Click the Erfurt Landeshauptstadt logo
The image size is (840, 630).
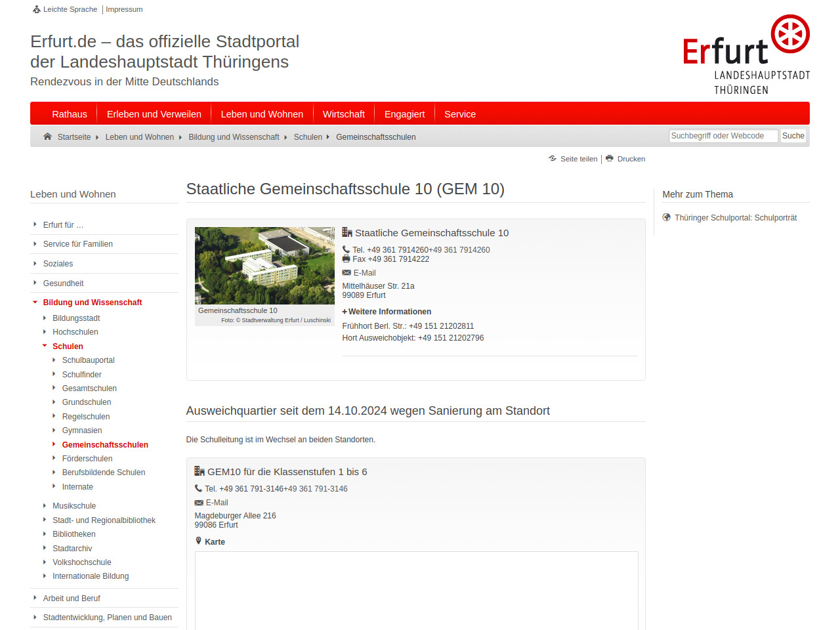pyautogui.click(x=746, y=55)
